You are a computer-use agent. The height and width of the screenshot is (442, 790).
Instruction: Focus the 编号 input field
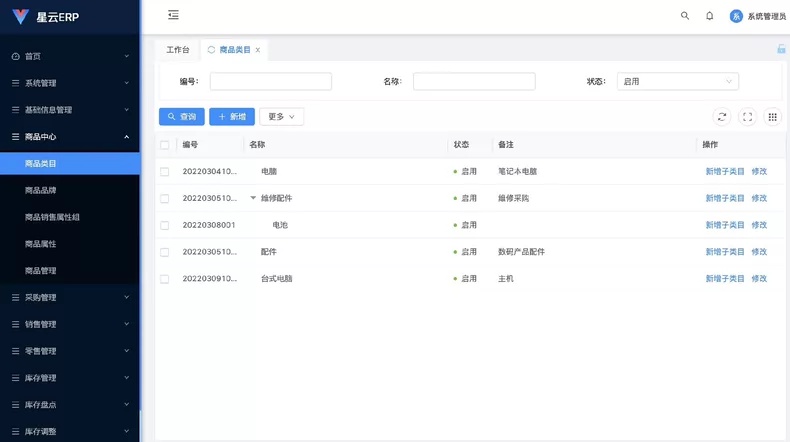coord(271,81)
